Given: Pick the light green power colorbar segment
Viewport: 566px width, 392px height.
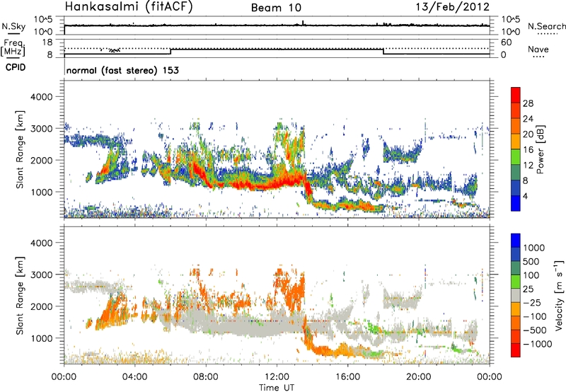Looking at the screenshot, I should pyautogui.click(x=516, y=157).
